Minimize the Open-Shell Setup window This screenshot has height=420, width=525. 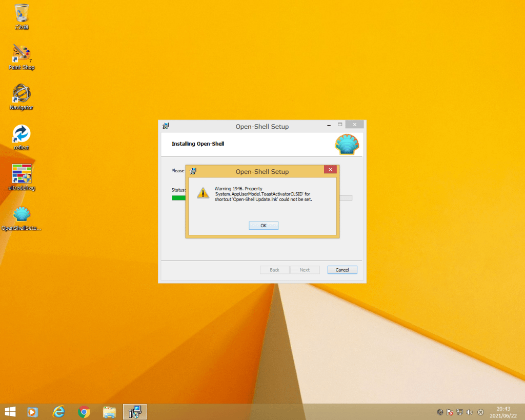coord(329,125)
